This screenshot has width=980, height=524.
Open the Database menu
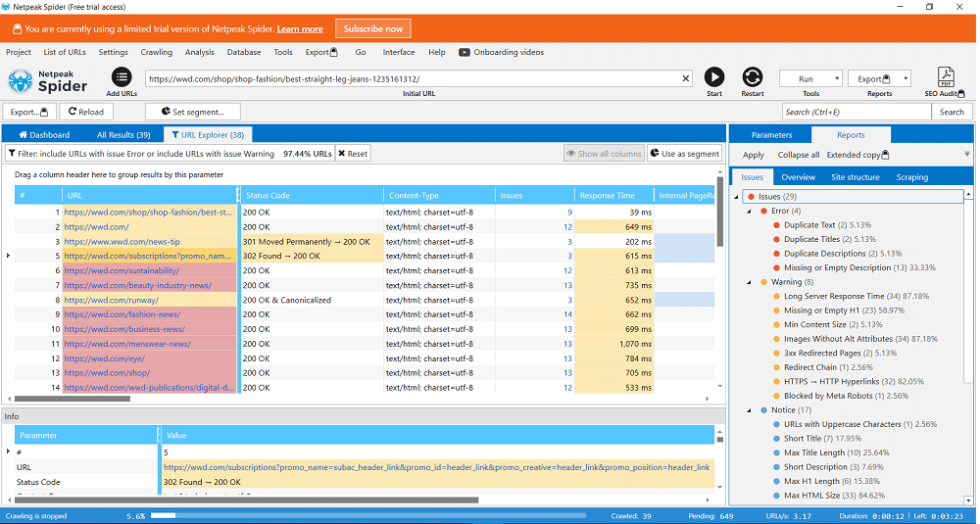pyautogui.click(x=244, y=53)
